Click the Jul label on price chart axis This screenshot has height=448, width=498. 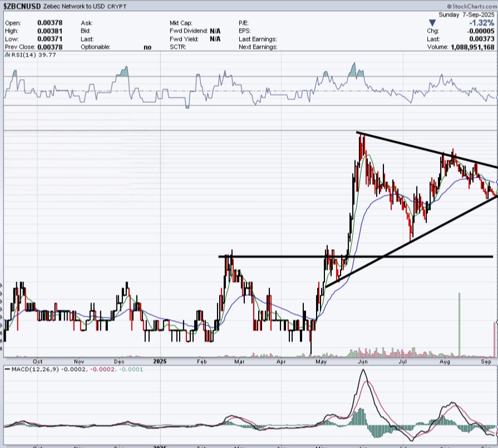403,361
